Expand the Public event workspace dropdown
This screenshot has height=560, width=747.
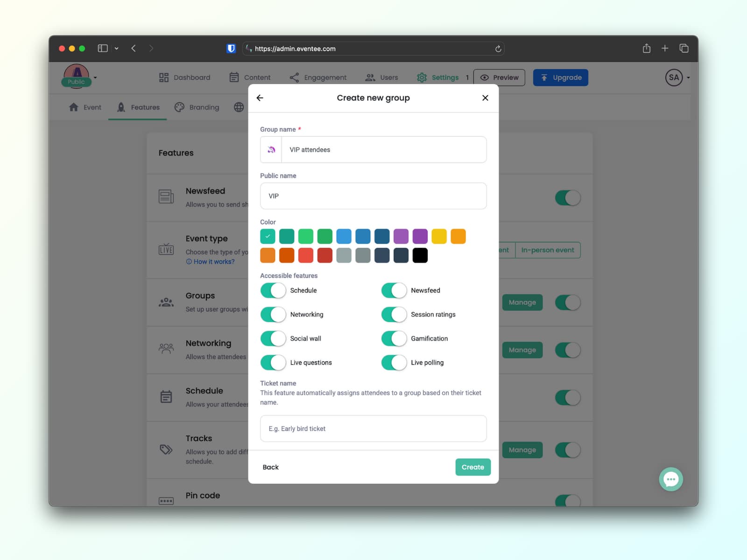pos(95,78)
